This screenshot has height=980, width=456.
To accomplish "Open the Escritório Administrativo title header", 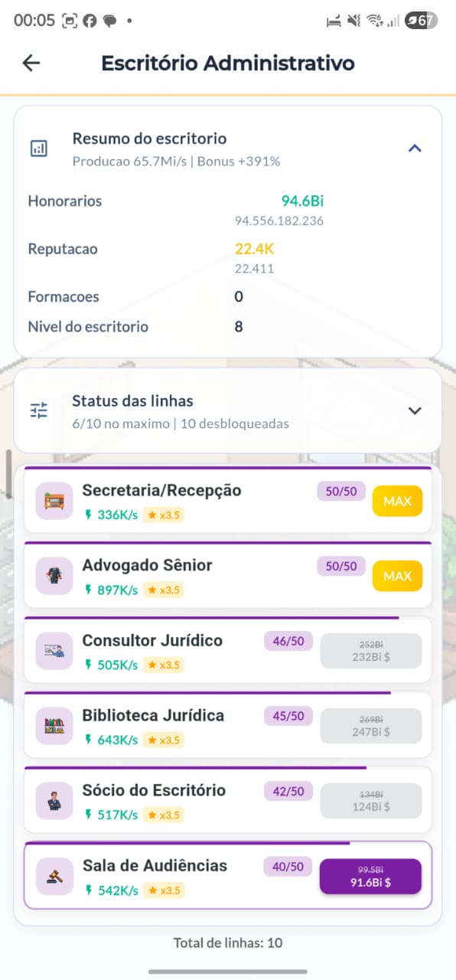I will pyautogui.click(x=228, y=63).
